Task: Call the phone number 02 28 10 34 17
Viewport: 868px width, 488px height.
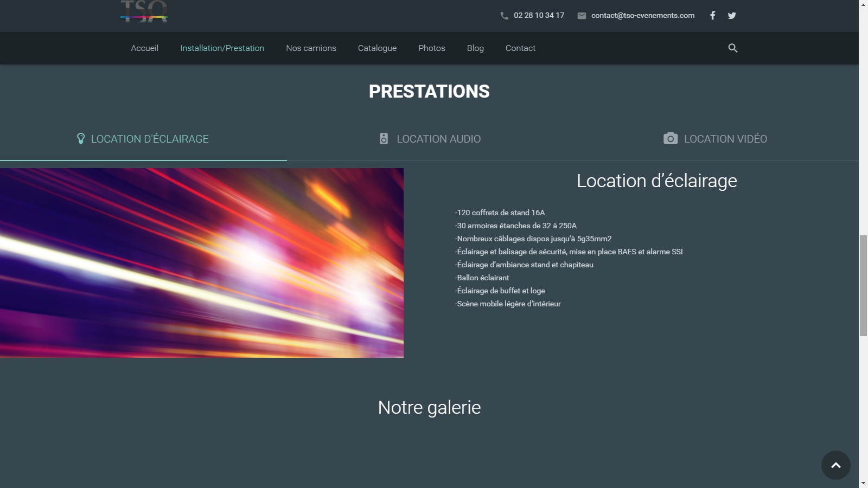Action: [539, 15]
